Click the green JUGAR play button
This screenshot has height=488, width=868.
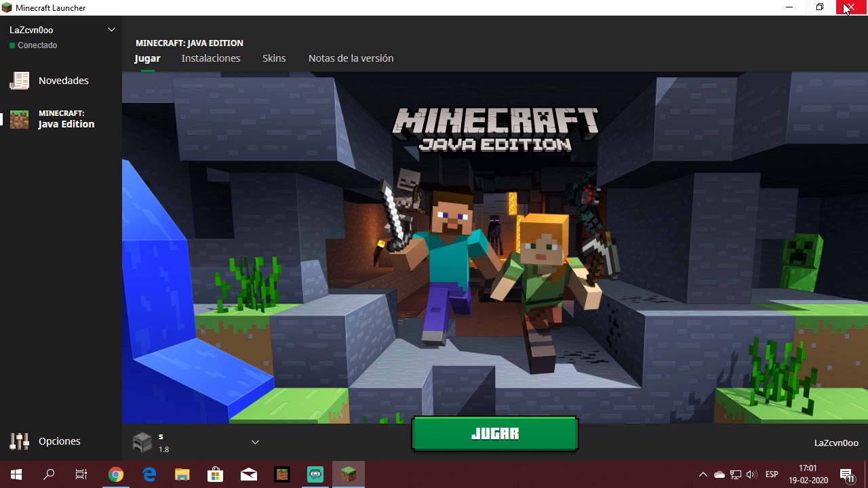(495, 434)
